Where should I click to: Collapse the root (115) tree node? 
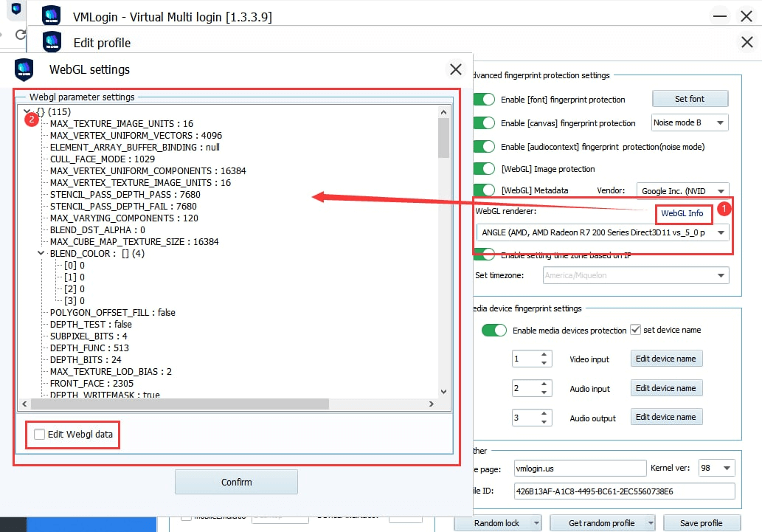coord(27,111)
